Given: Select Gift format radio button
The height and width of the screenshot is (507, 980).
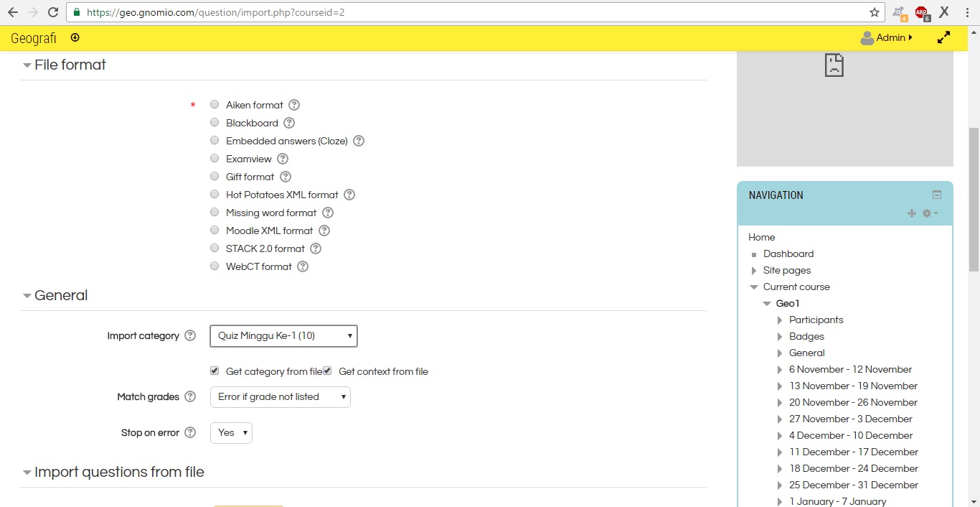Looking at the screenshot, I should point(215,176).
